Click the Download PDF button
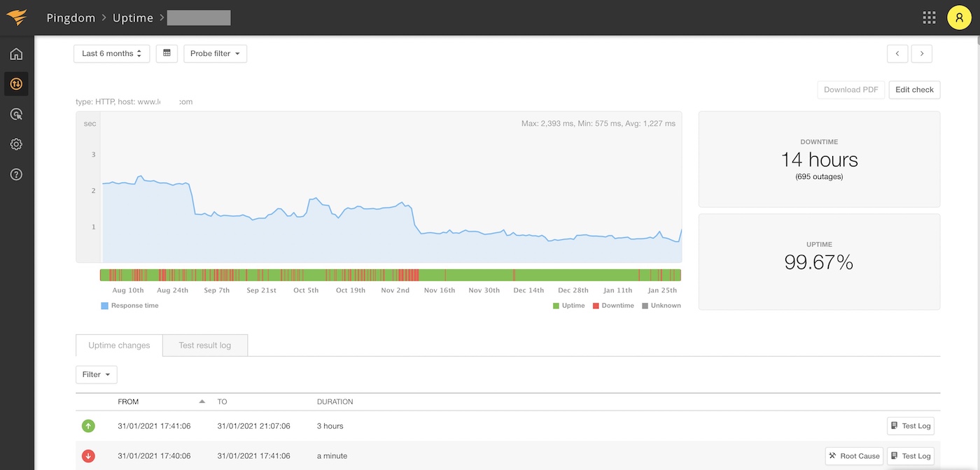The height and width of the screenshot is (470, 980). point(850,90)
